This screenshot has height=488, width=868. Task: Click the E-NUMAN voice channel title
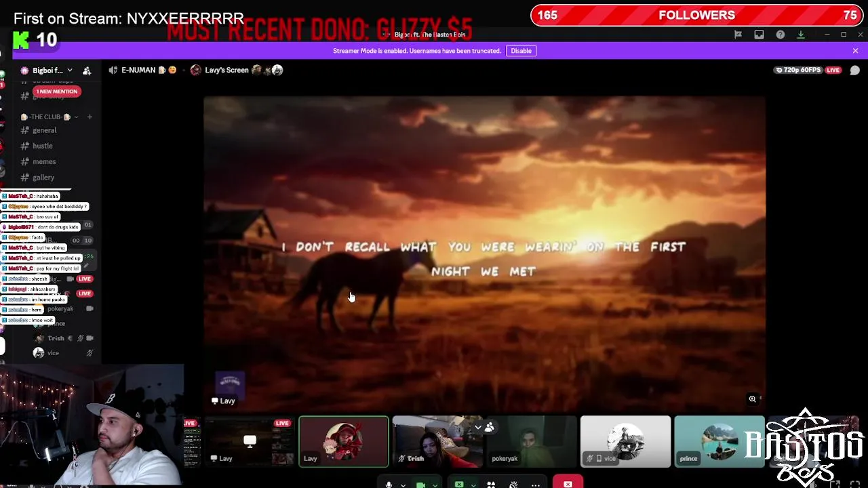tap(138, 70)
